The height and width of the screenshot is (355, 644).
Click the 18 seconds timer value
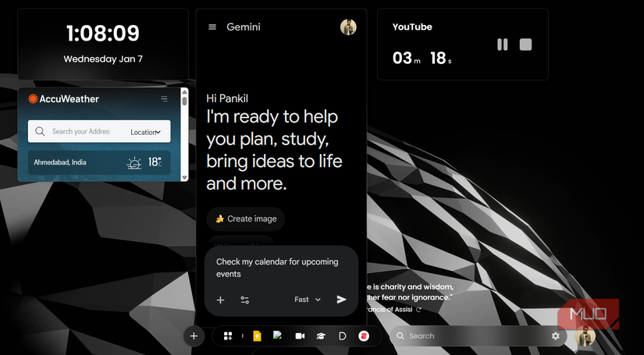coord(438,59)
